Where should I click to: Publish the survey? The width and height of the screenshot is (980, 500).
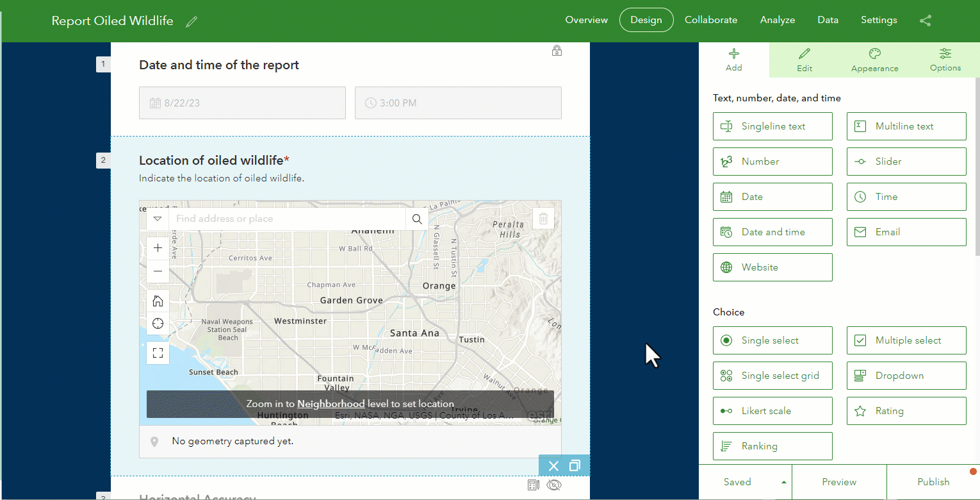(x=933, y=481)
